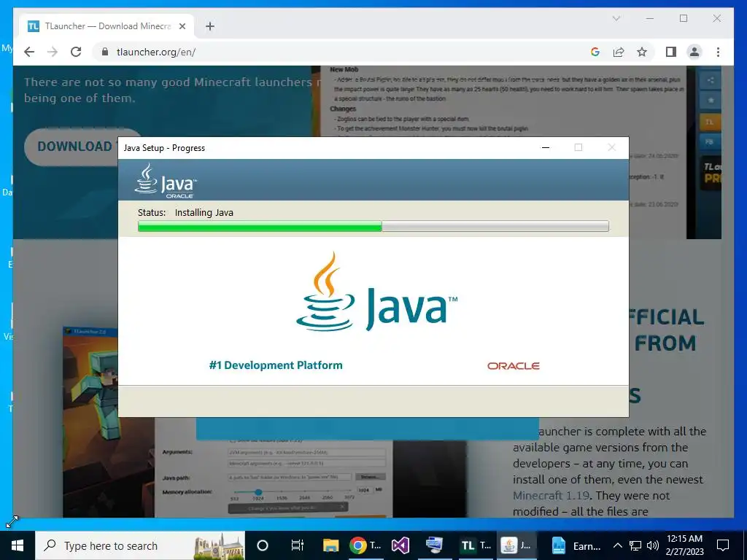Open a new browser tab
Screen dimensions: 747x560
210,26
